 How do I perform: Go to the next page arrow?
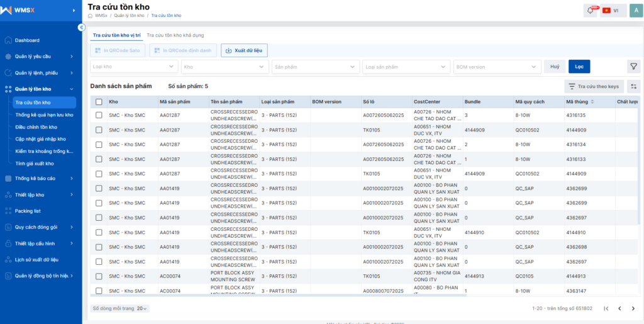pos(633,308)
